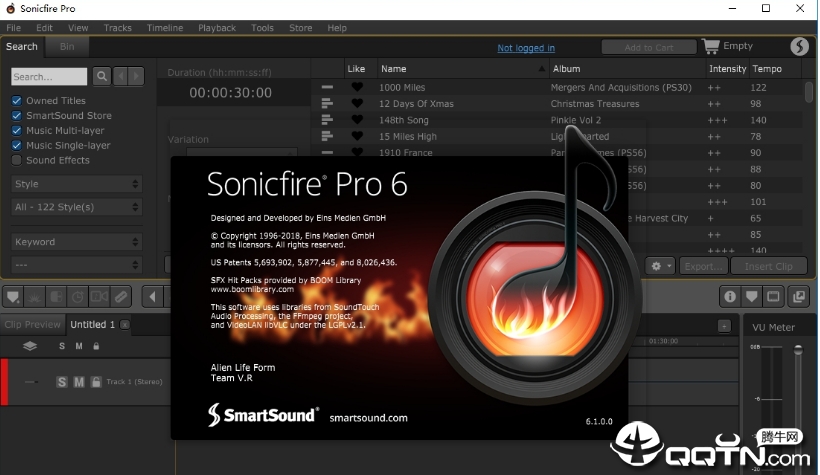Click the hit-burst icon in timeline toolbar
The height and width of the screenshot is (475, 820).
[35, 297]
